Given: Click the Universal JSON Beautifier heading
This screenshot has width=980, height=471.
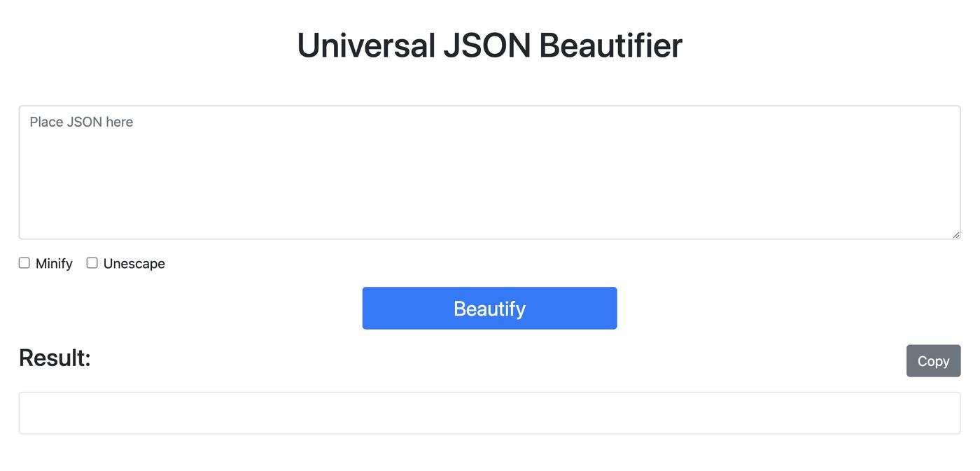Looking at the screenshot, I should pyautogui.click(x=489, y=45).
